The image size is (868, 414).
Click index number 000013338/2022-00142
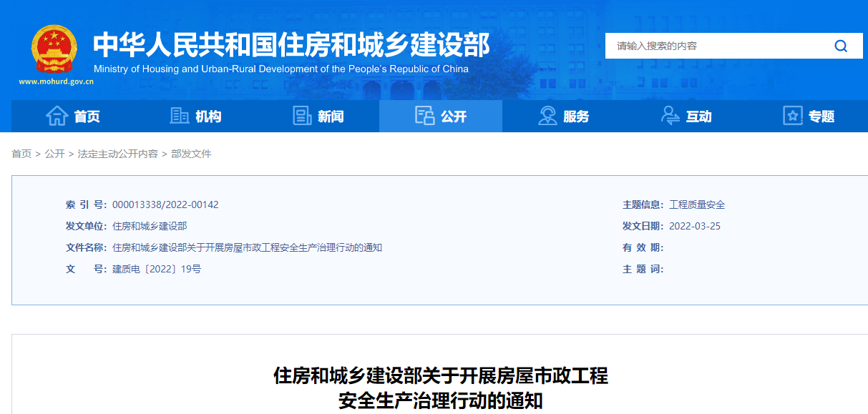click(x=165, y=204)
